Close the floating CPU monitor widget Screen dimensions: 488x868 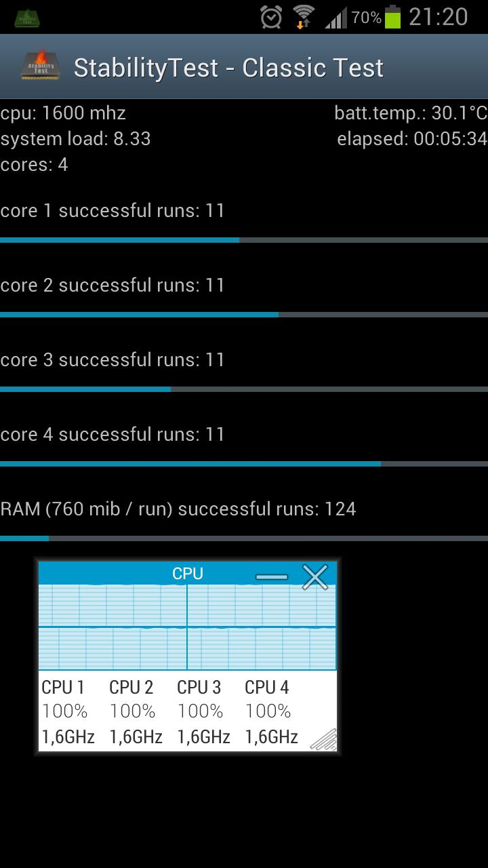point(315,577)
